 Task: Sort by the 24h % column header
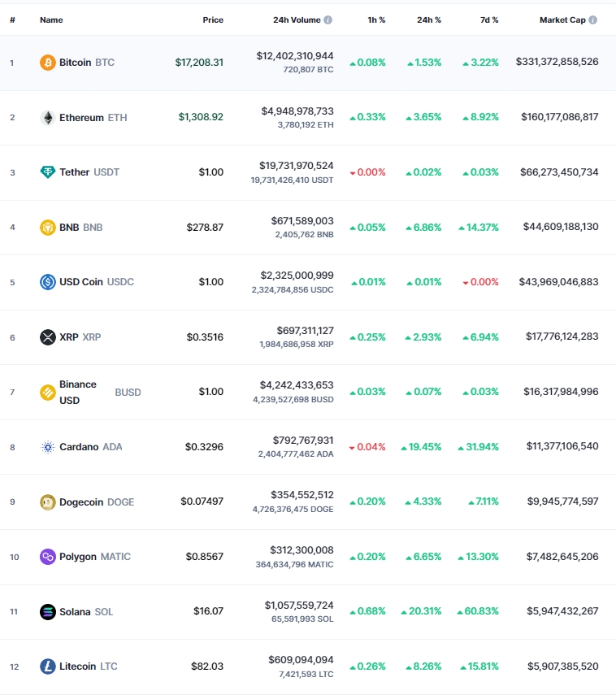[x=429, y=20]
